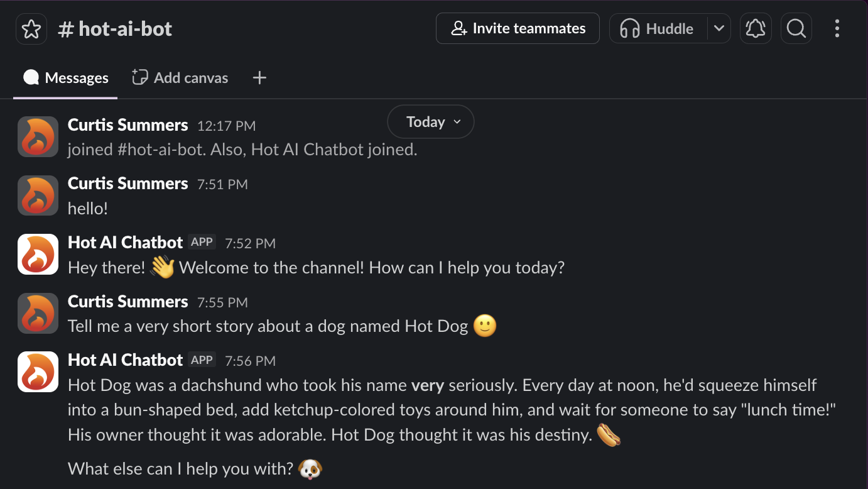
Task: Expand the Huddle options chevron
Action: [719, 28]
